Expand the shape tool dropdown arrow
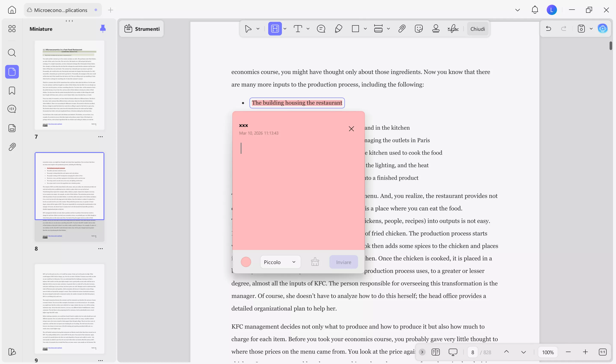This screenshot has width=616, height=364. coord(366,28)
